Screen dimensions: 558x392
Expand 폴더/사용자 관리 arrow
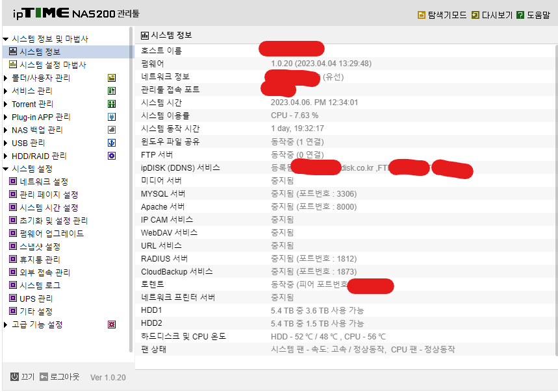[x=5, y=78]
